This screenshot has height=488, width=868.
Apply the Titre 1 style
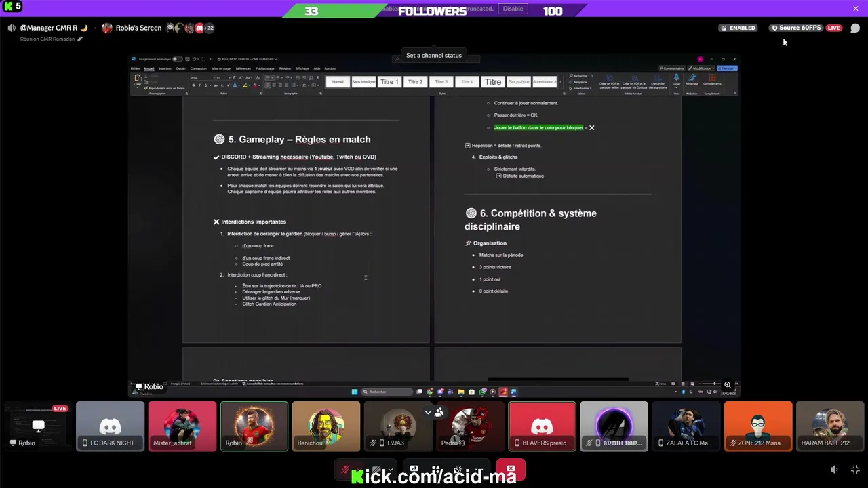tap(389, 82)
